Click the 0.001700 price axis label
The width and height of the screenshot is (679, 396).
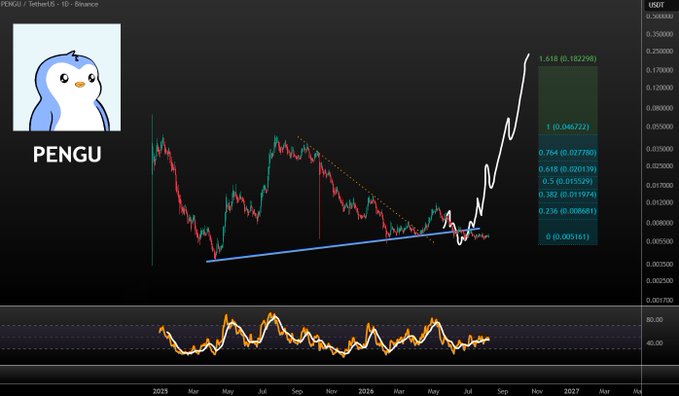[660, 300]
